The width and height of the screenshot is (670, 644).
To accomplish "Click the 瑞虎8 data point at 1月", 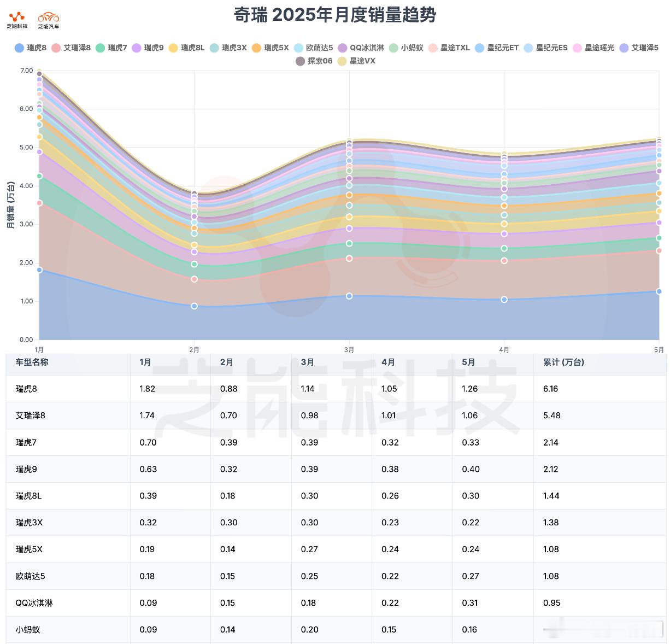I will tap(39, 270).
